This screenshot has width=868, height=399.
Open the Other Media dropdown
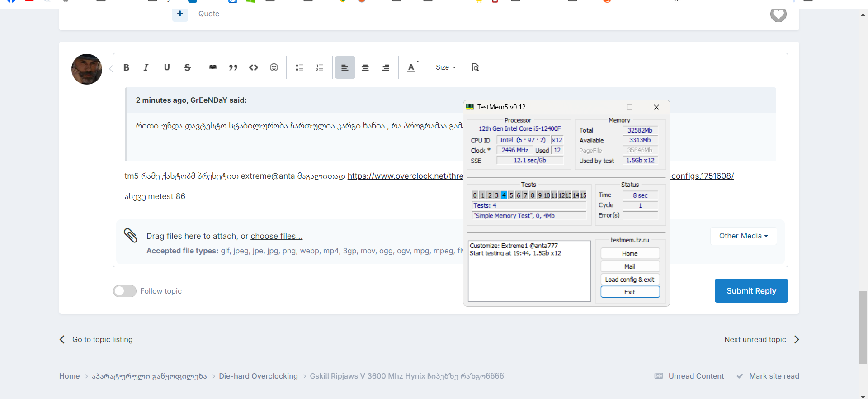pos(744,236)
